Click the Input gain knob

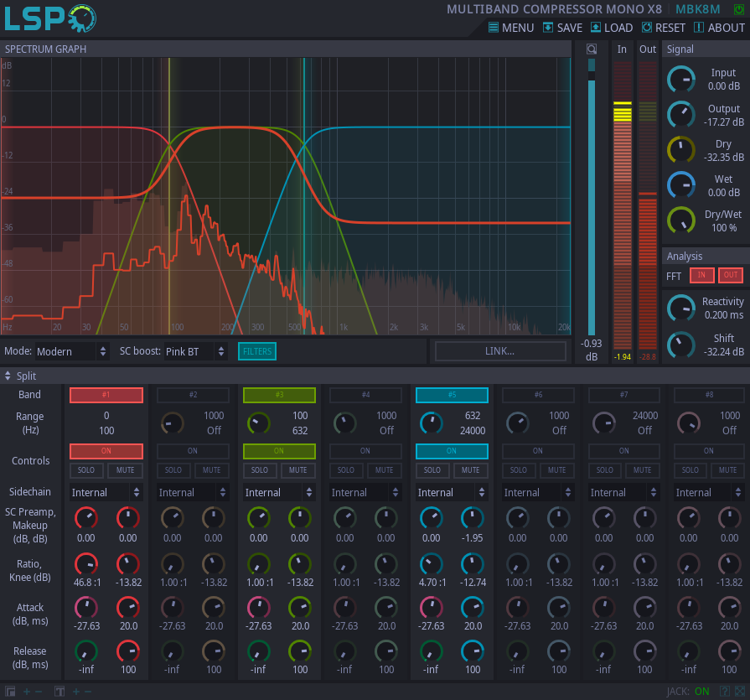(x=681, y=79)
